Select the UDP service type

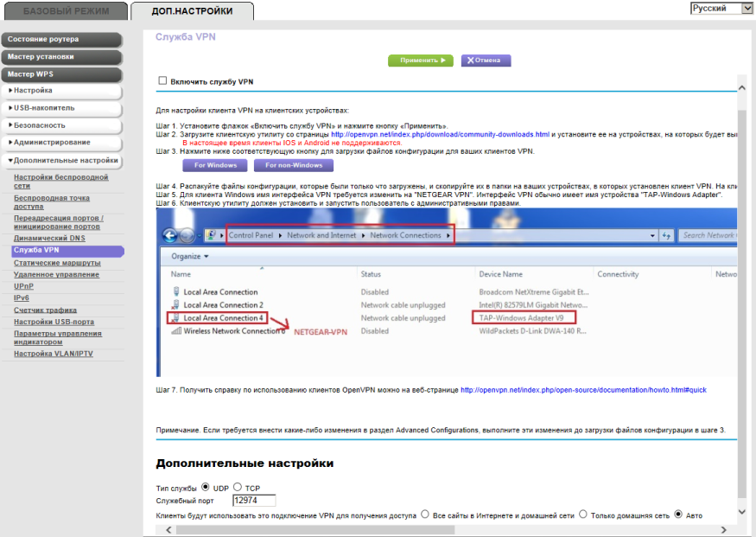[x=206, y=488]
